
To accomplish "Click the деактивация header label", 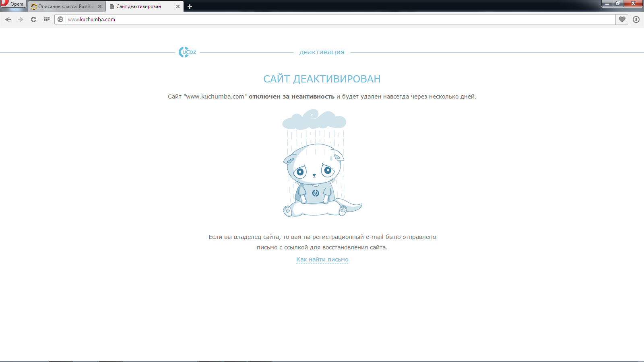I will pos(322,52).
